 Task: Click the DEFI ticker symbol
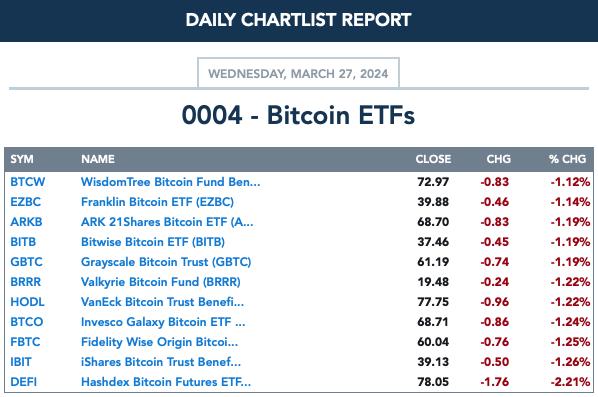(24, 382)
